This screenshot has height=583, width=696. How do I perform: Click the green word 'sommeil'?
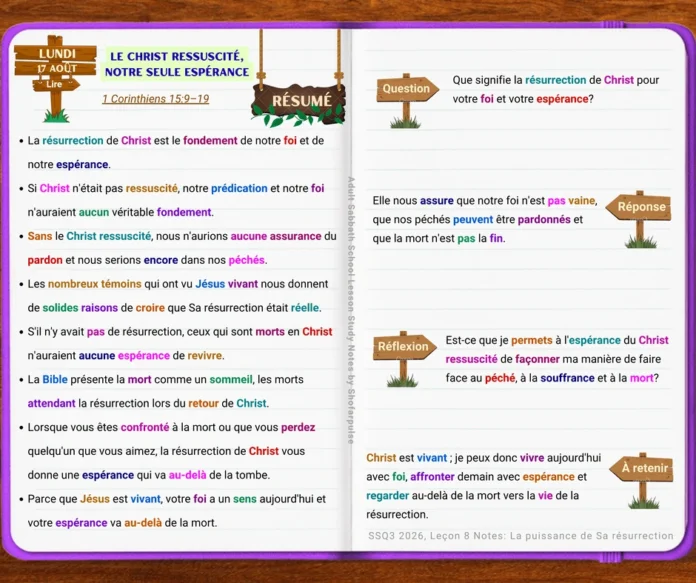231,380
